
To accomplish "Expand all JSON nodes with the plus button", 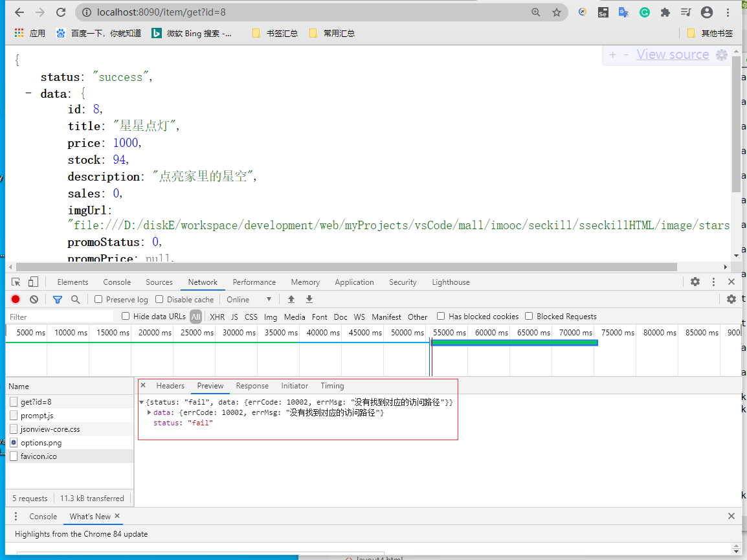I will [613, 55].
